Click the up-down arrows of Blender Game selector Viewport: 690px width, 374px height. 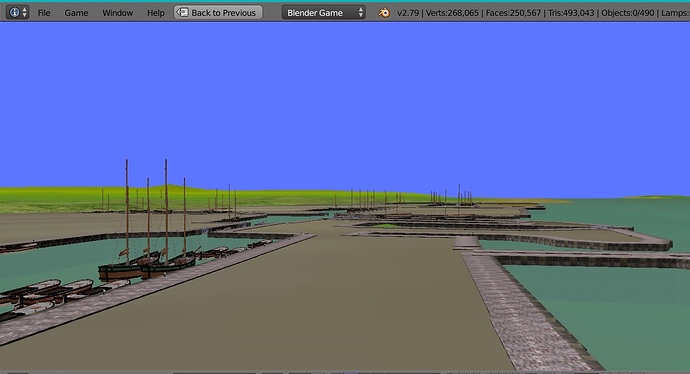click(x=360, y=12)
